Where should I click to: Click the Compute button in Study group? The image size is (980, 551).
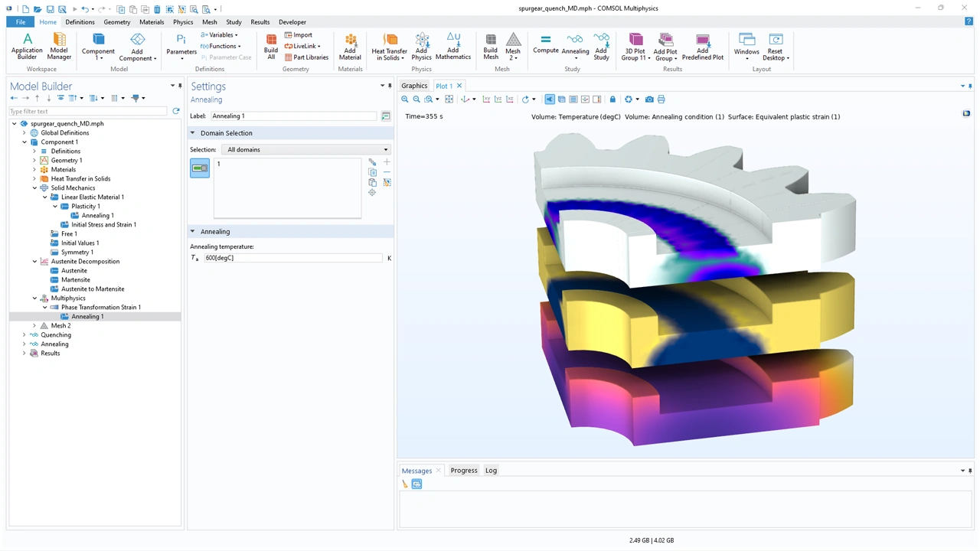(x=545, y=44)
